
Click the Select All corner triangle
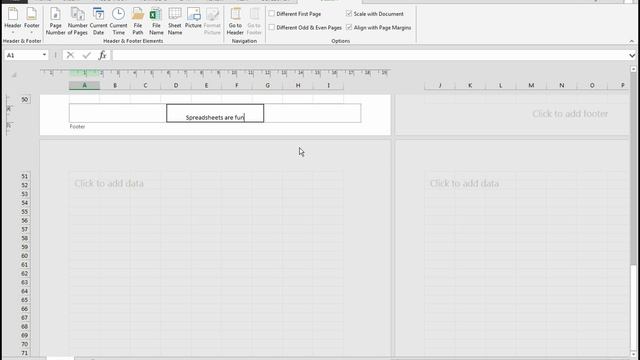click(14, 75)
